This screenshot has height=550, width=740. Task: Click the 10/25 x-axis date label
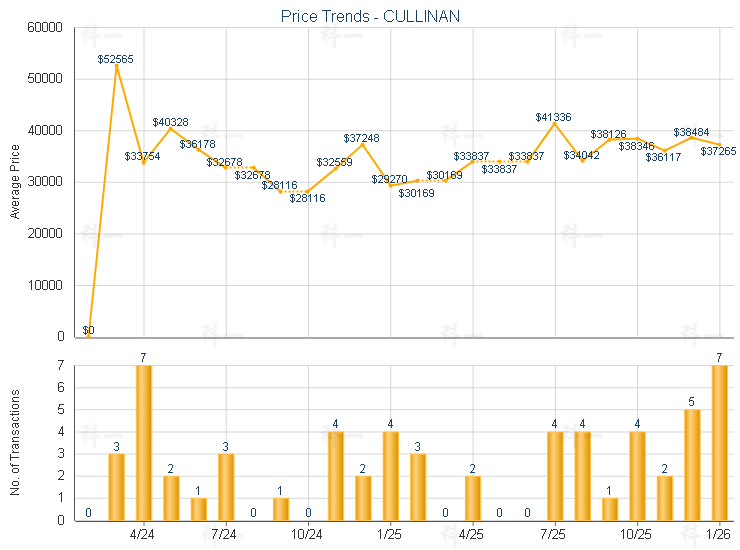coord(637,534)
